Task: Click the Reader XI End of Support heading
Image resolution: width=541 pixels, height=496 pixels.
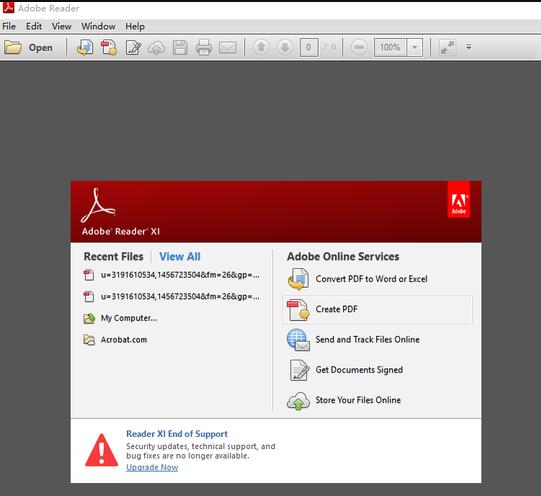Action: point(177,434)
